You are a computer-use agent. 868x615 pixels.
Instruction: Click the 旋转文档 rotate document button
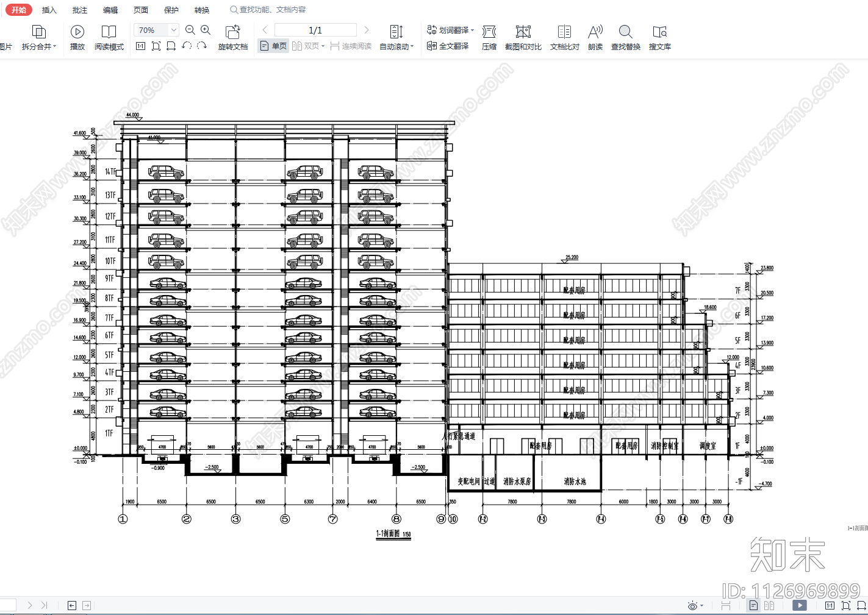coord(233,38)
